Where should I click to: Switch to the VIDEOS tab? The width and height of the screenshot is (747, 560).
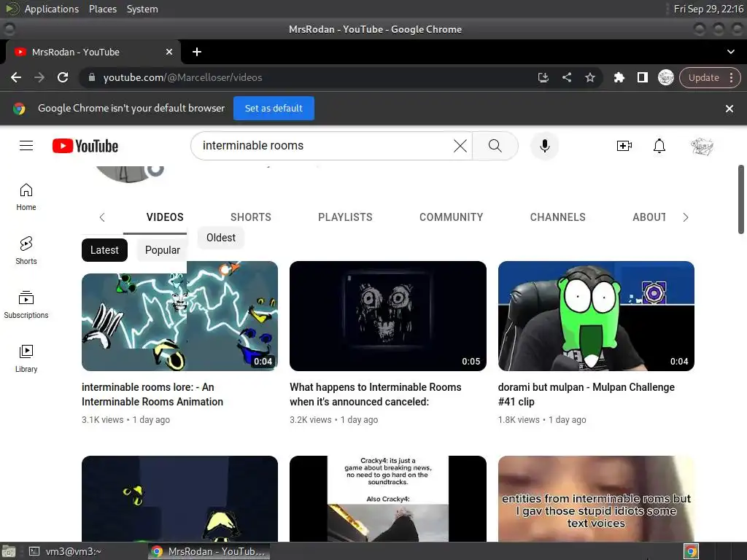[x=165, y=217]
